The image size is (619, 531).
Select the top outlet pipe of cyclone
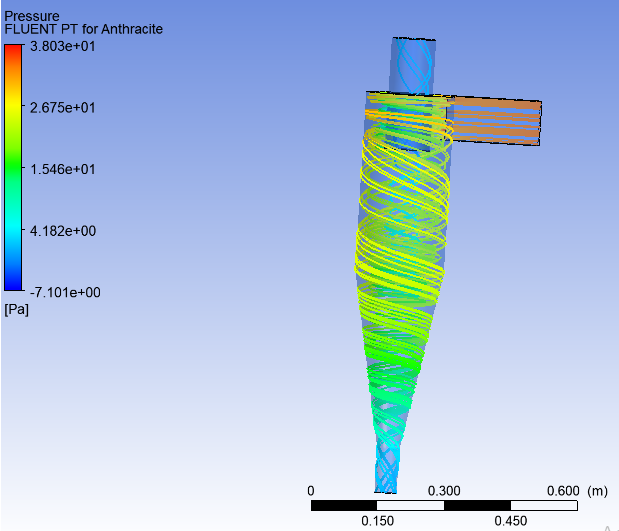point(413,64)
